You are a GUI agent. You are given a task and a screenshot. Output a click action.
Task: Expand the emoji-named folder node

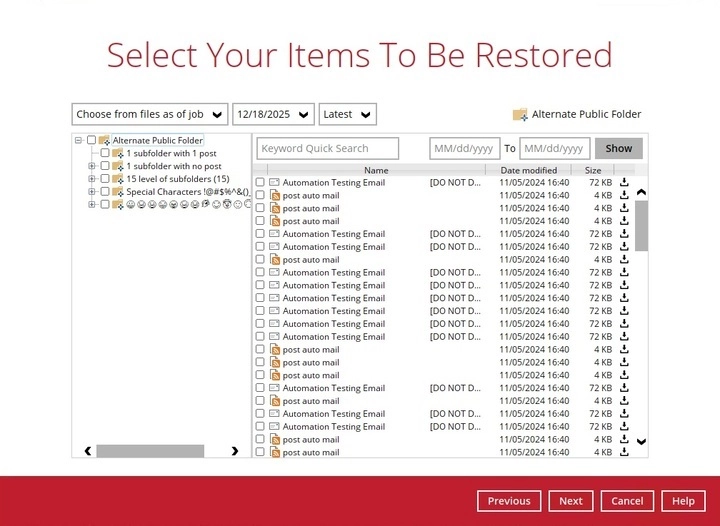click(92, 204)
